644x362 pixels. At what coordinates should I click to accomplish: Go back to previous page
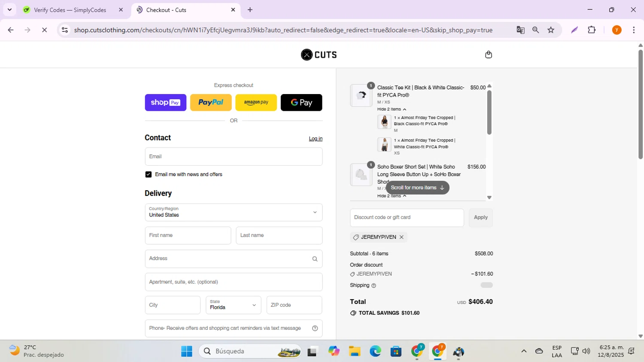click(11, 30)
